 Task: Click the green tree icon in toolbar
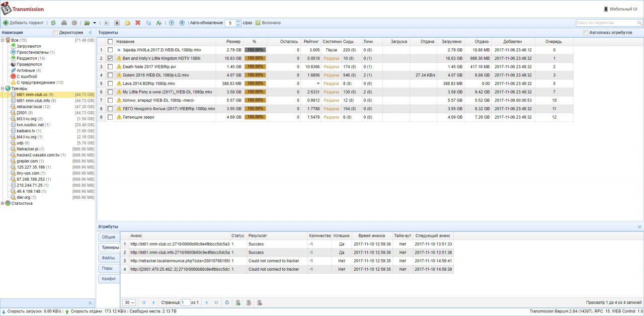point(159,23)
